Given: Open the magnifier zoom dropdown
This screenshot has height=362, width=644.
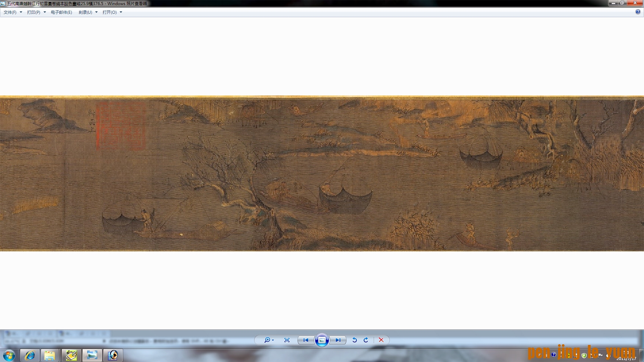Looking at the screenshot, I should (268, 340).
